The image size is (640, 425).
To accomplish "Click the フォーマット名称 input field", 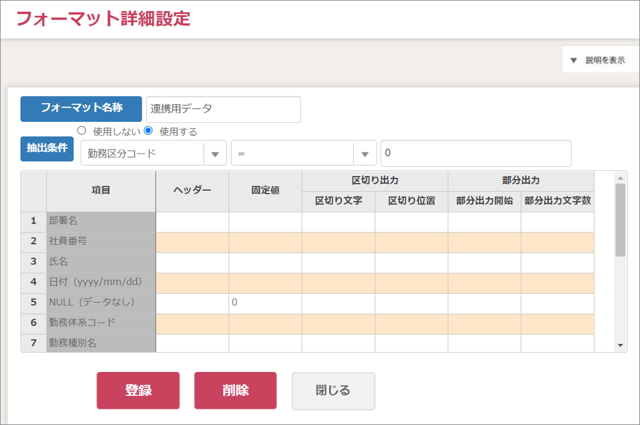I will click(x=223, y=109).
